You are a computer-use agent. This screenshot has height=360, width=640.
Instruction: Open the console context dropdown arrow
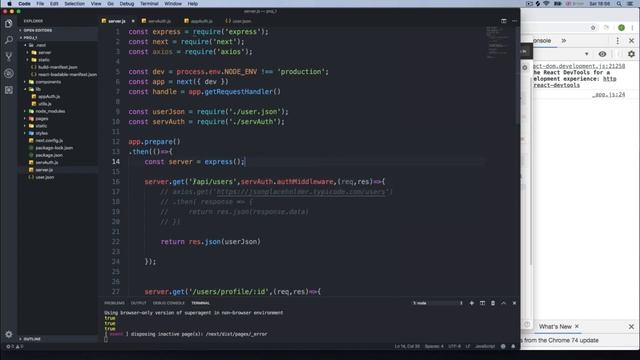[x=587, y=54]
